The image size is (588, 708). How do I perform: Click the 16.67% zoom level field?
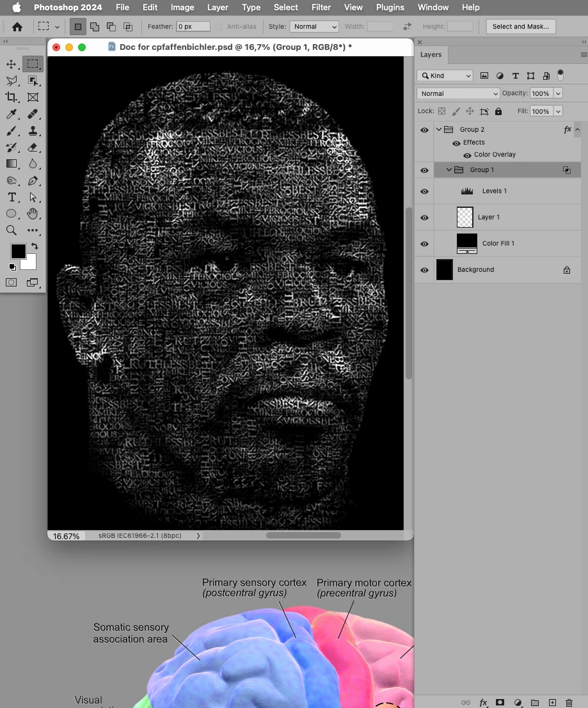coord(66,536)
